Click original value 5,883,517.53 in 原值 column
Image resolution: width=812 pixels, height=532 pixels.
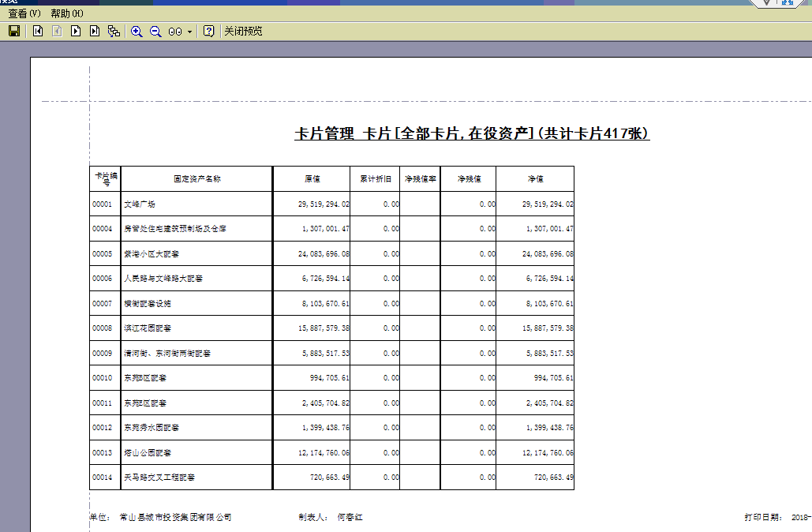tap(326, 354)
